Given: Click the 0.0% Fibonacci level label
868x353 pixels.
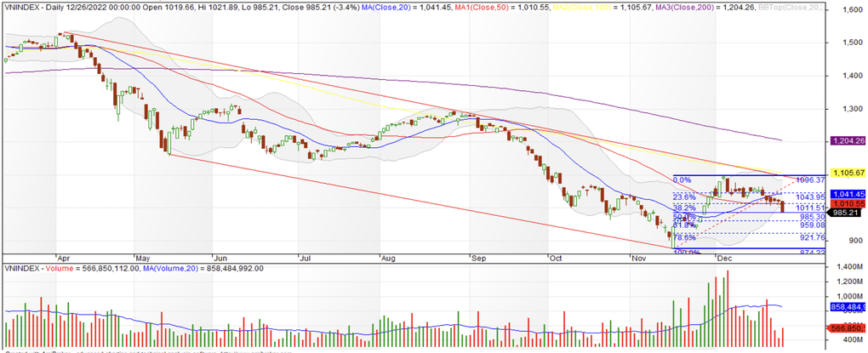Looking at the screenshot, I should click(683, 179).
